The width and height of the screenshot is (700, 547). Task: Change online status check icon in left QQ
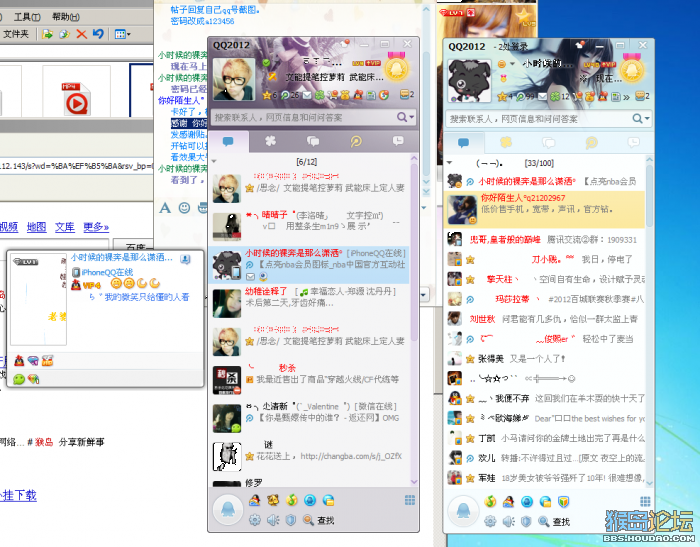pyautogui.click(x=267, y=63)
